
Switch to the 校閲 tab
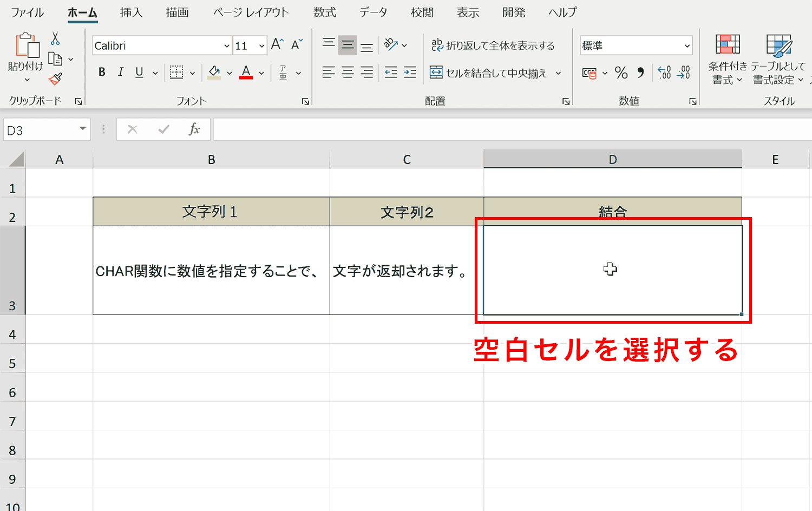(422, 12)
